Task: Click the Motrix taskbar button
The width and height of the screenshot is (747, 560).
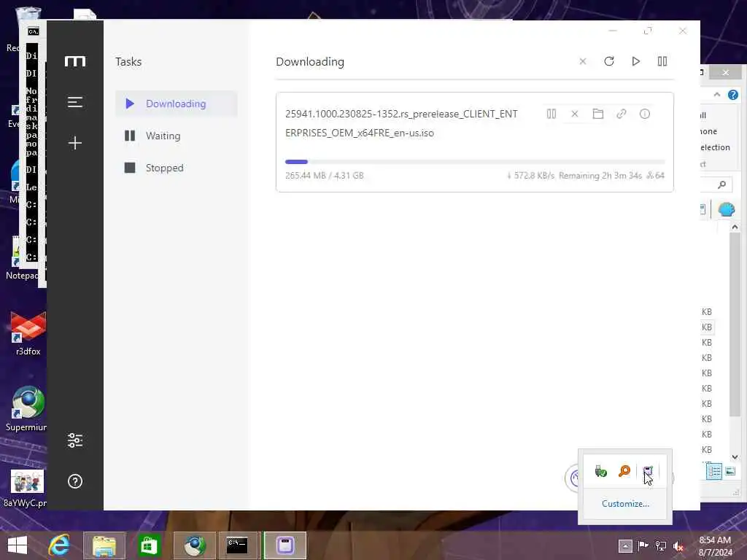Action: coord(285,545)
